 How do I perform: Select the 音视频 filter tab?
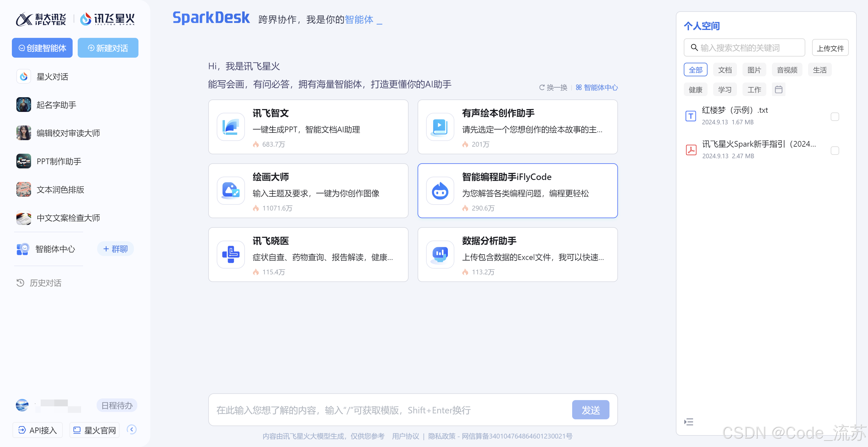tap(787, 70)
